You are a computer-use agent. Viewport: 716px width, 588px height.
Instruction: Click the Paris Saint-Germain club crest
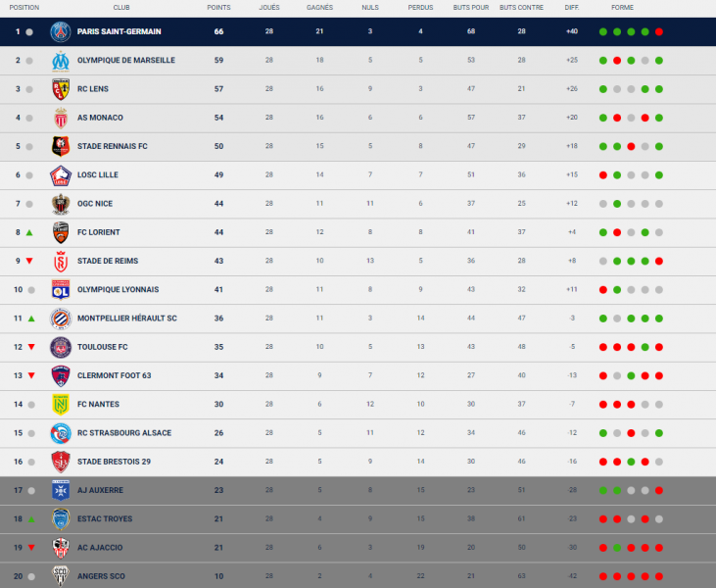[x=61, y=31]
